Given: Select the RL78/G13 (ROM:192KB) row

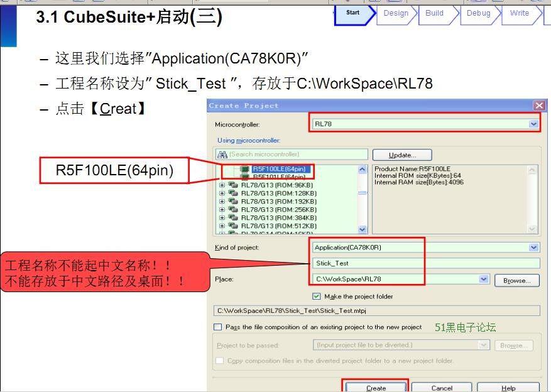Looking at the screenshot, I should click(x=279, y=201).
